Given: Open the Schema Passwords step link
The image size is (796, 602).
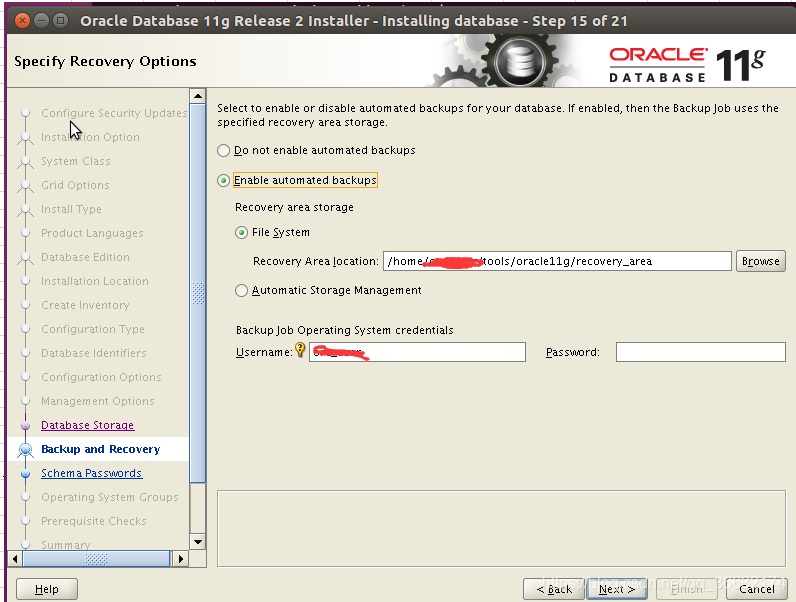Looking at the screenshot, I should (91, 473).
